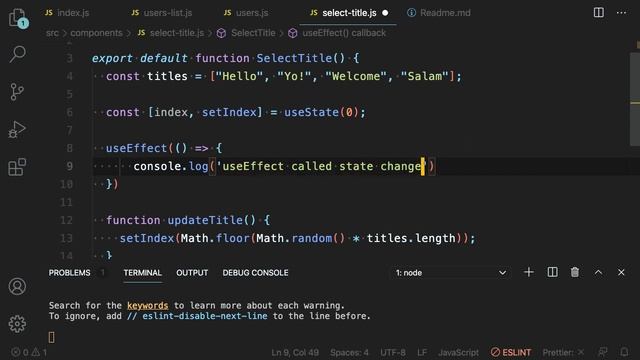Split the editor to the right
The height and width of the screenshot is (360, 640).
coord(598,13)
